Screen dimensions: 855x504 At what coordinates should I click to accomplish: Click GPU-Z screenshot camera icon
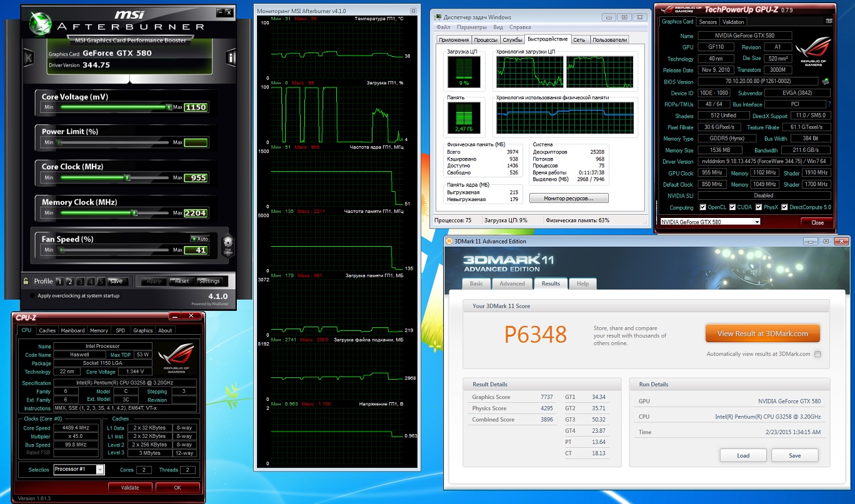click(828, 21)
